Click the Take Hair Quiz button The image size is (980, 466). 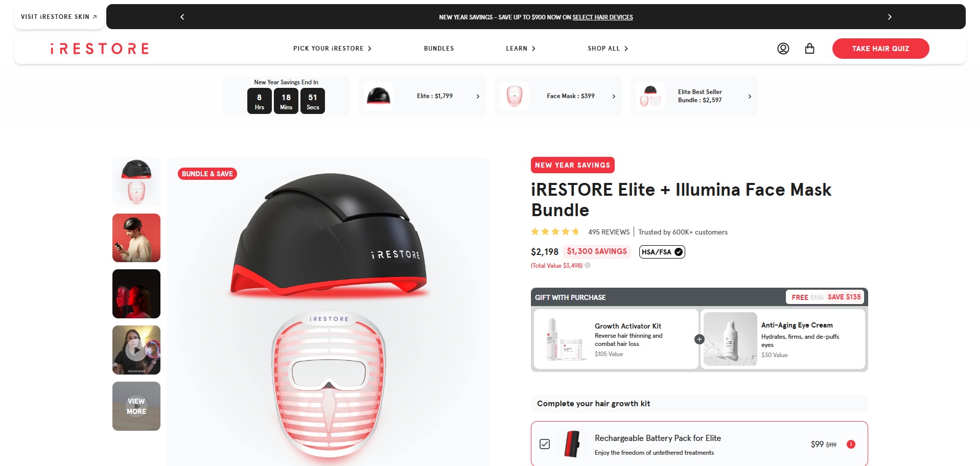(880, 49)
